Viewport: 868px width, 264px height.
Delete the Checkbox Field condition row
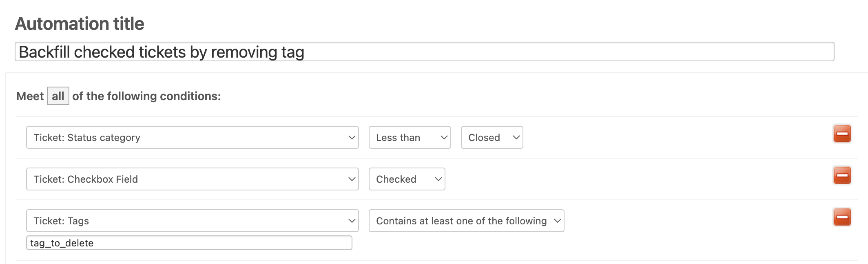(x=841, y=175)
